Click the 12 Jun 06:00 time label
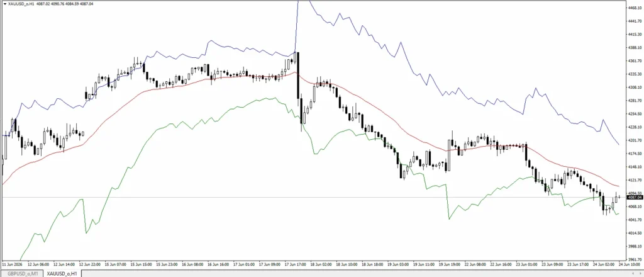This screenshot has width=644, height=277. click(38, 264)
